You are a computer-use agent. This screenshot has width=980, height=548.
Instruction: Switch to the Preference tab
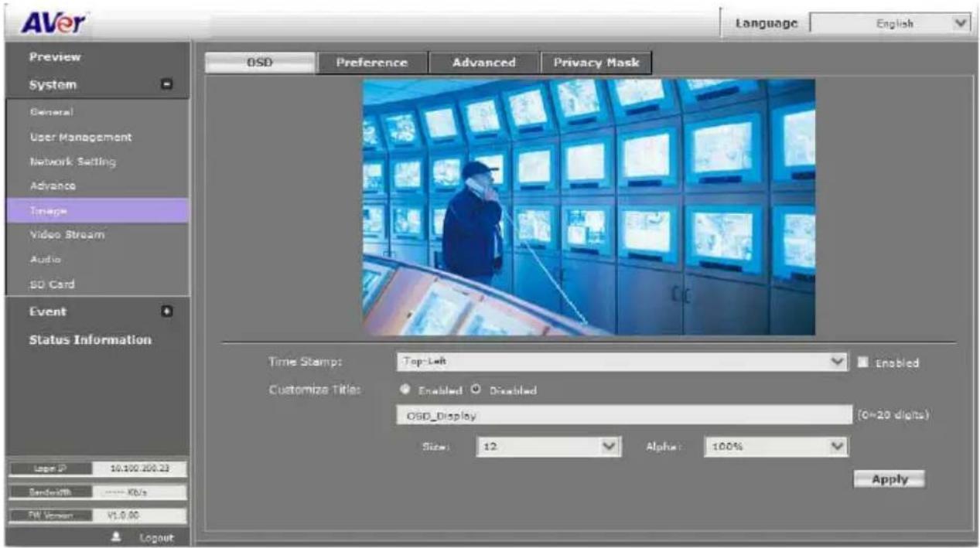pyautogui.click(x=372, y=63)
